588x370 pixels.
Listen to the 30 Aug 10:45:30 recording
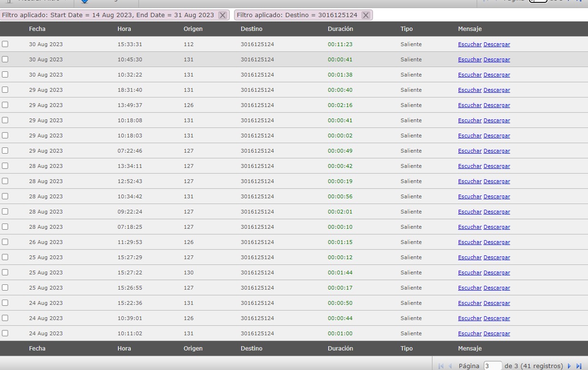tap(470, 59)
